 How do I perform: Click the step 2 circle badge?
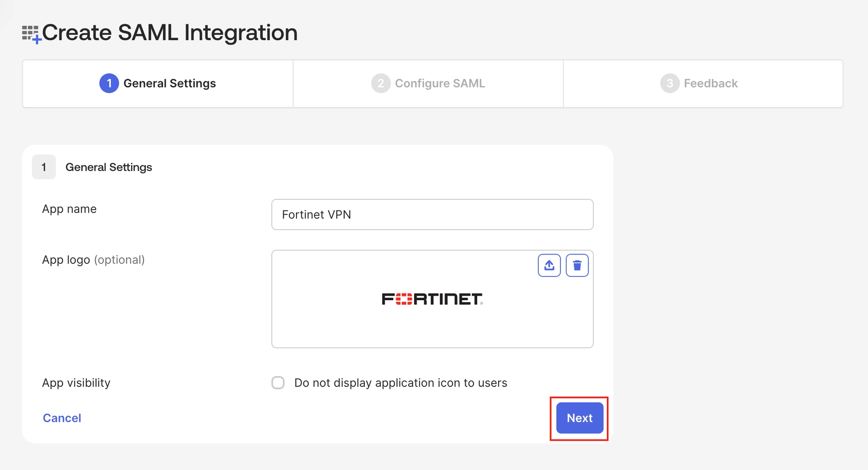[x=381, y=83]
